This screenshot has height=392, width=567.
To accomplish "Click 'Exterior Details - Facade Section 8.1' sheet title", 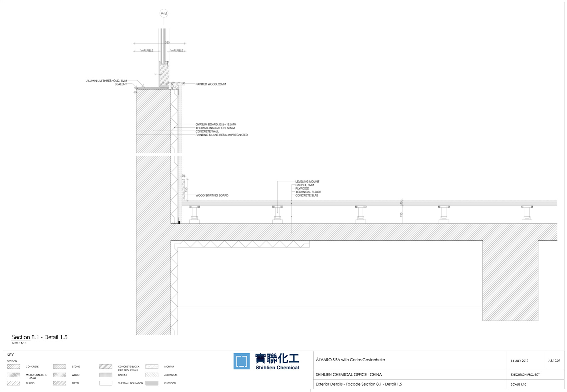I will pos(359,384).
